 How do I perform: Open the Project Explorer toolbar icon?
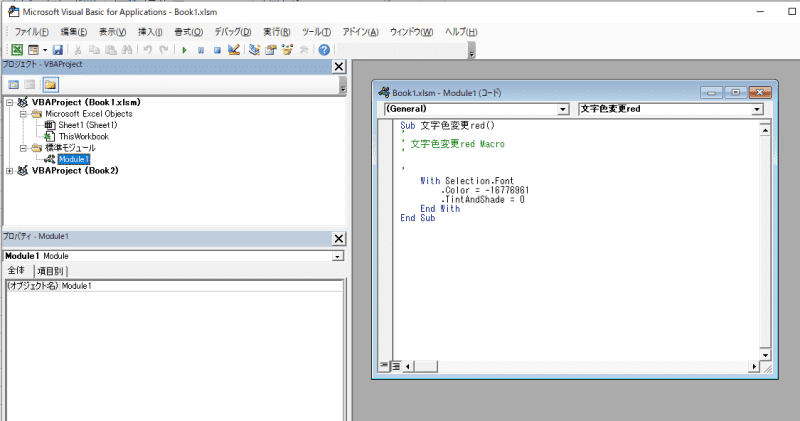254,49
